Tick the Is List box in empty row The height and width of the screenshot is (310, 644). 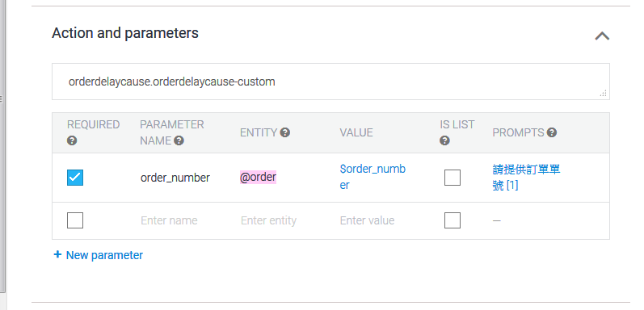(x=452, y=220)
